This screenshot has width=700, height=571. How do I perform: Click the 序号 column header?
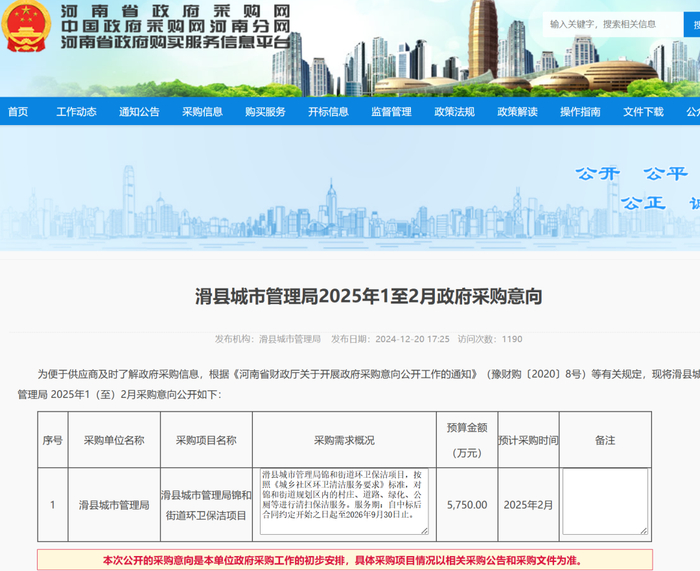click(x=53, y=440)
